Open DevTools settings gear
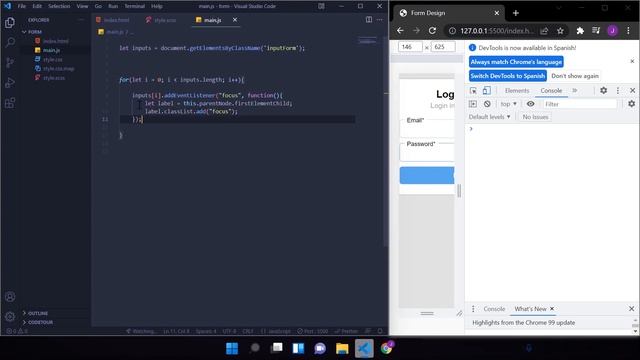This screenshot has width=640, height=360. coord(603,91)
